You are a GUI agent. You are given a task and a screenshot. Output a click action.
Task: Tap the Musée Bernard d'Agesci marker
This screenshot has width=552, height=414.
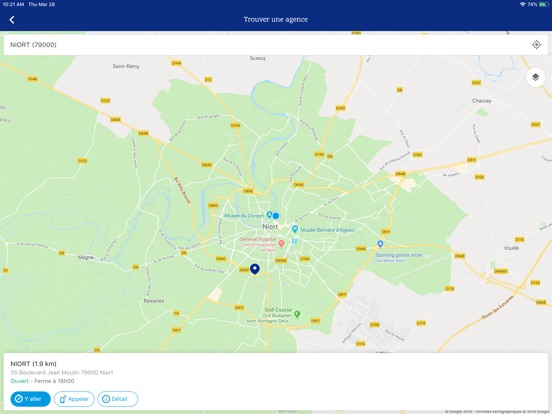click(295, 230)
